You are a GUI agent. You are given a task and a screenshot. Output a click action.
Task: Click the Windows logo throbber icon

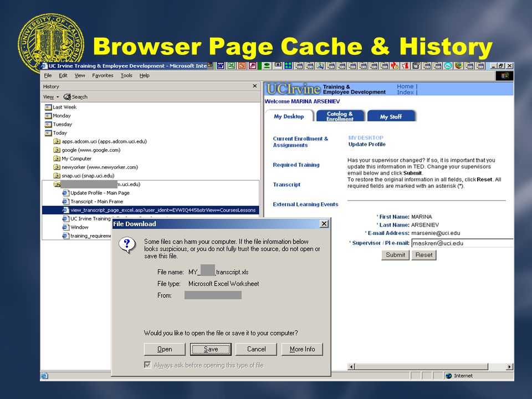click(x=504, y=76)
